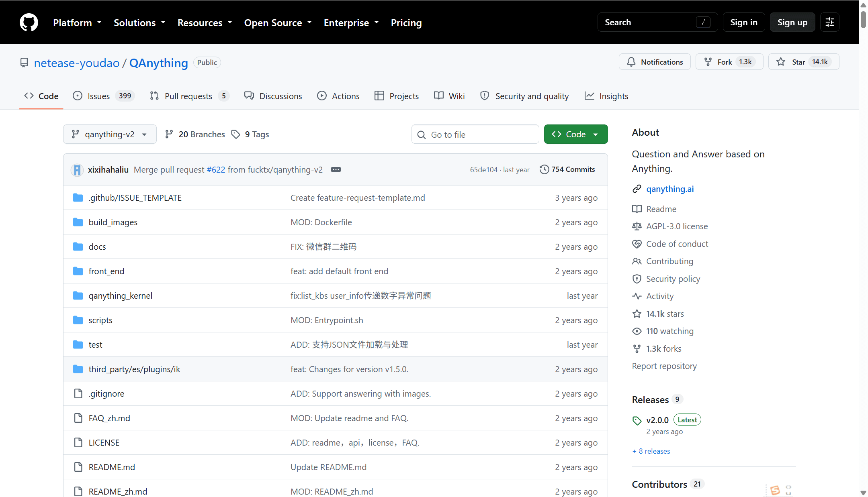This screenshot has height=497, width=868.
Task: Open the qanything.ai website link
Action: tap(670, 189)
